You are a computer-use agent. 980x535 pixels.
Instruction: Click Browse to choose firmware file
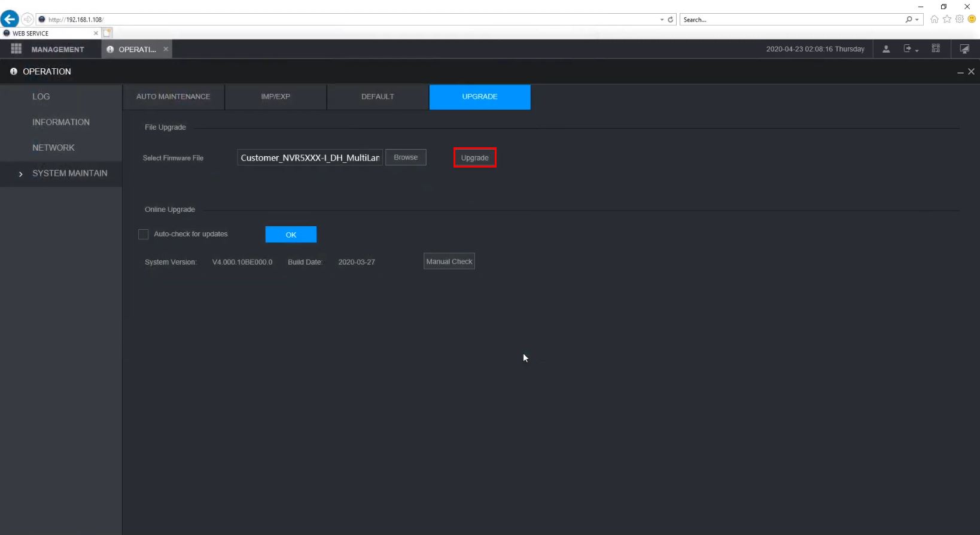[x=406, y=157]
